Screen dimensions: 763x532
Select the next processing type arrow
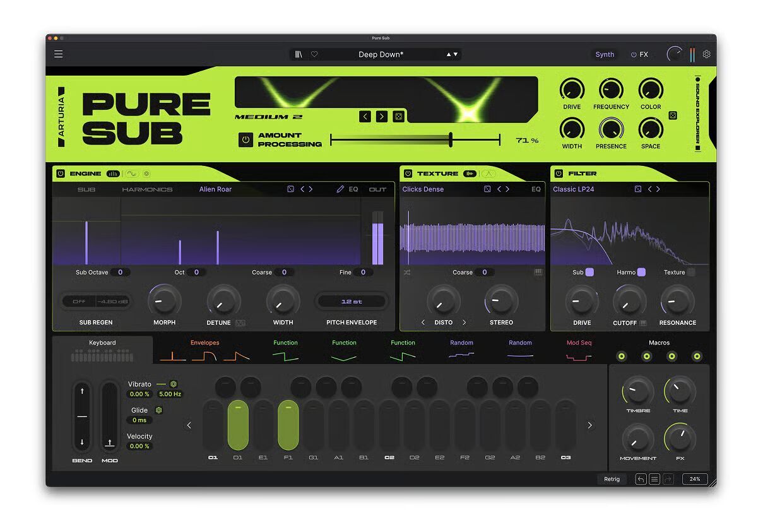tap(382, 116)
